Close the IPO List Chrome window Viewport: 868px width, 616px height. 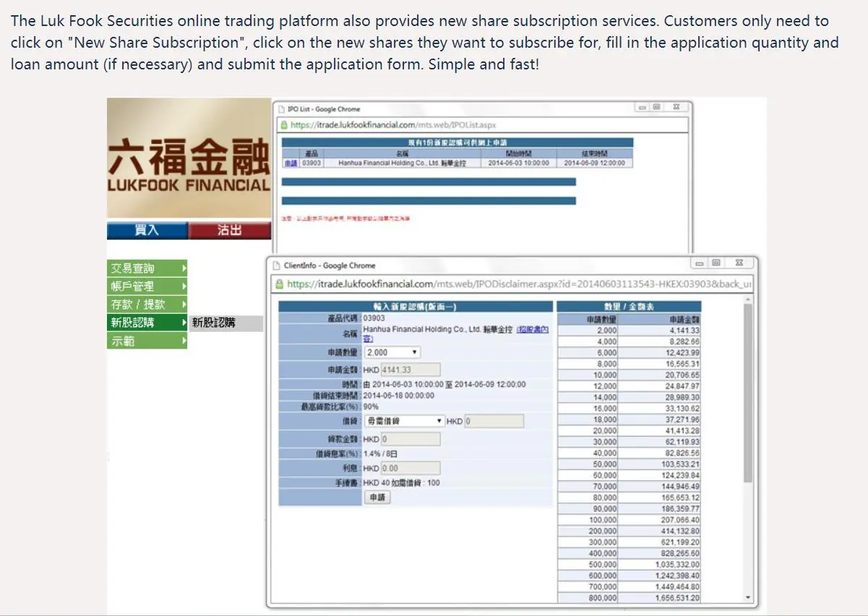tap(676, 107)
